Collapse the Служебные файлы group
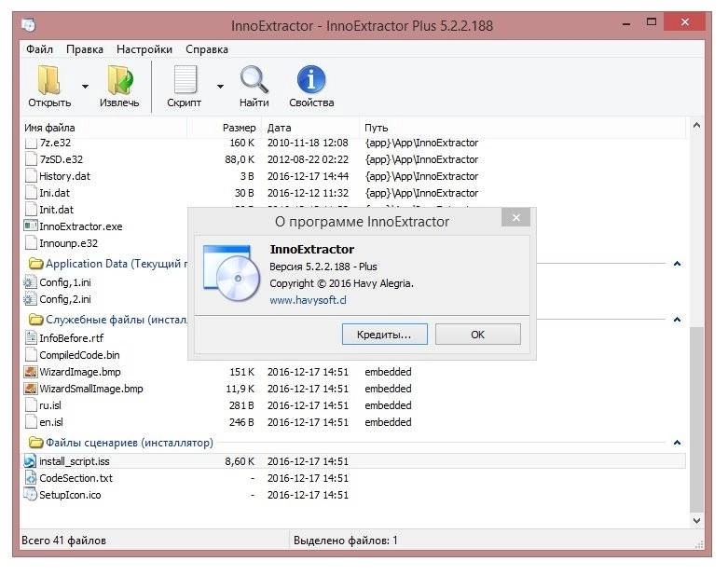 click(x=677, y=320)
